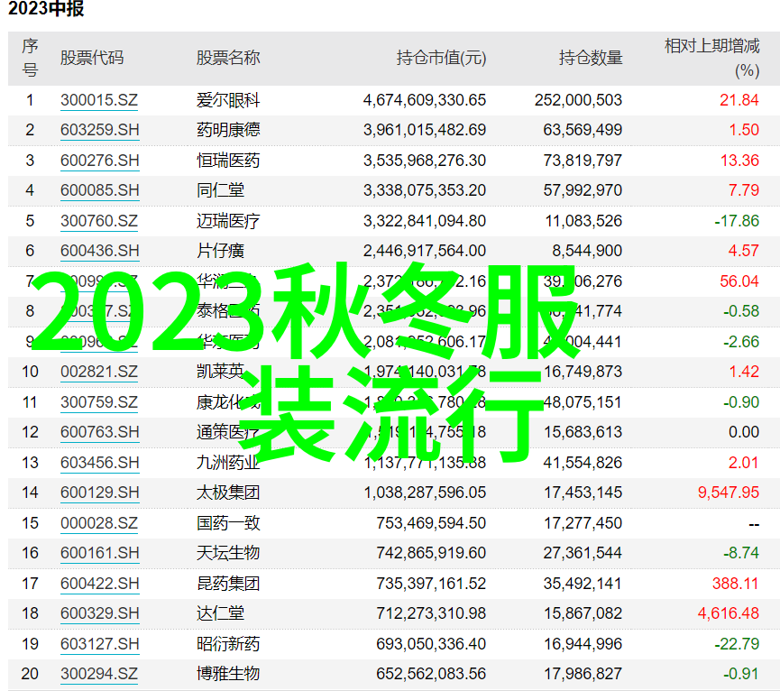Open stock code link 300294.SZ
Screen dimensions: 780x700
click(99, 674)
